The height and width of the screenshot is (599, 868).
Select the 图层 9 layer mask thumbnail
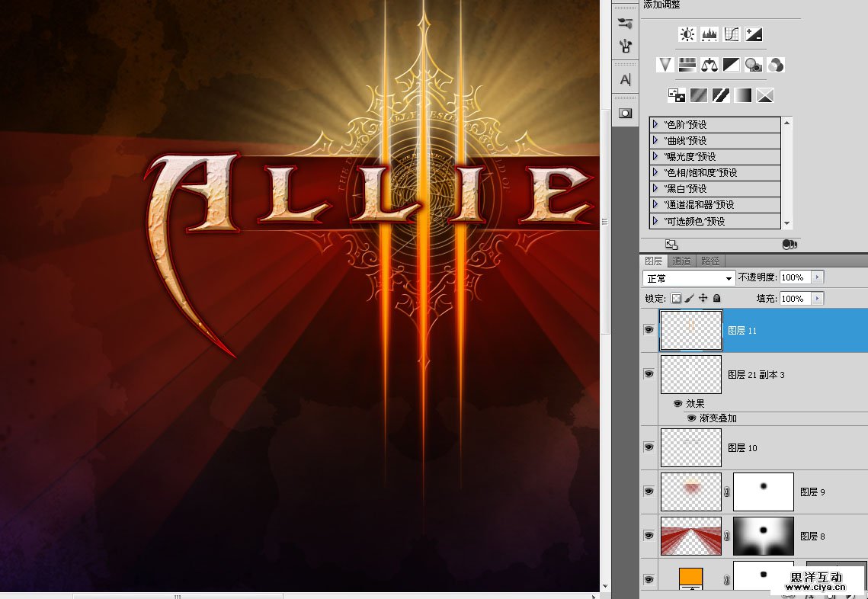pos(764,492)
